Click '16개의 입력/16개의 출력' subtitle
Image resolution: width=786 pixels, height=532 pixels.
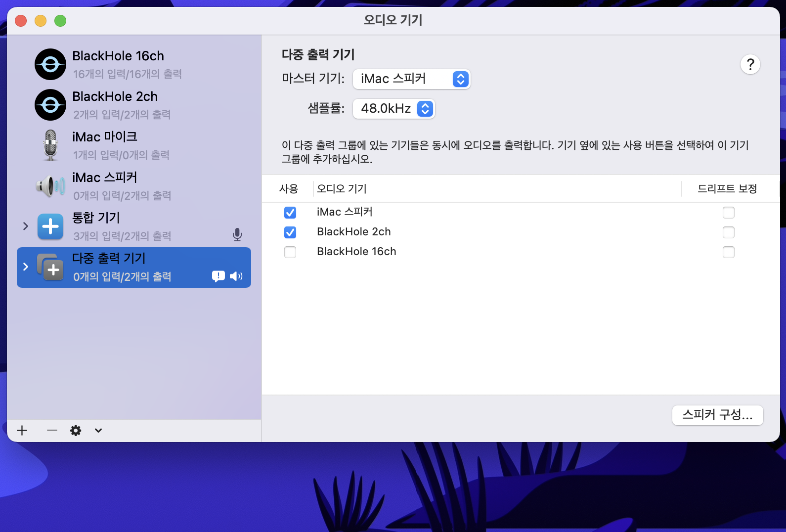(x=128, y=74)
